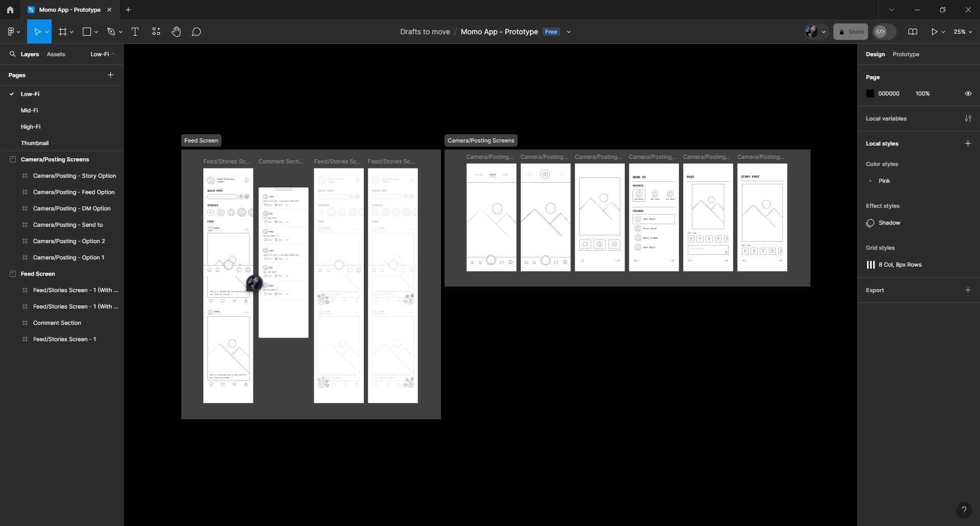Expand the Pink color style group
The image size is (980, 526).
870,181
